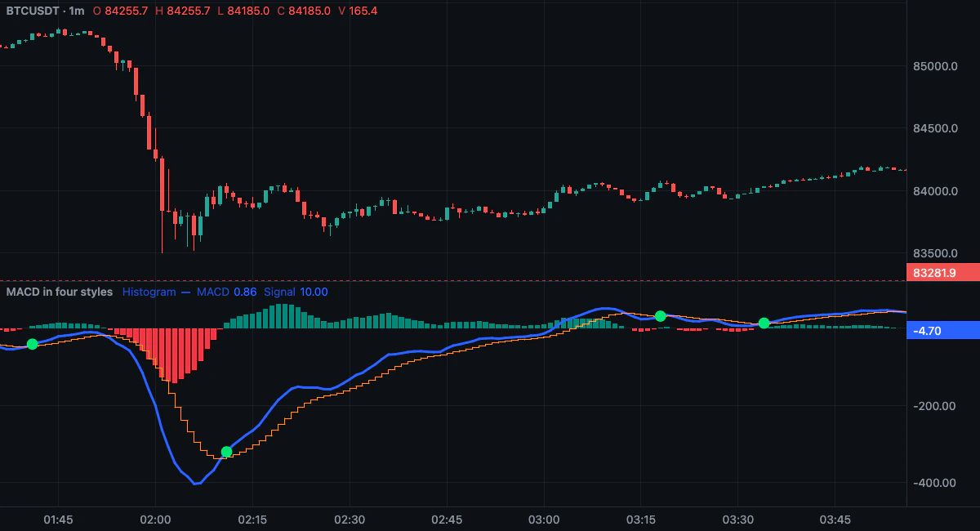Click the green crossover dot at MACD trough near 02:15

click(x=226, y=452)
